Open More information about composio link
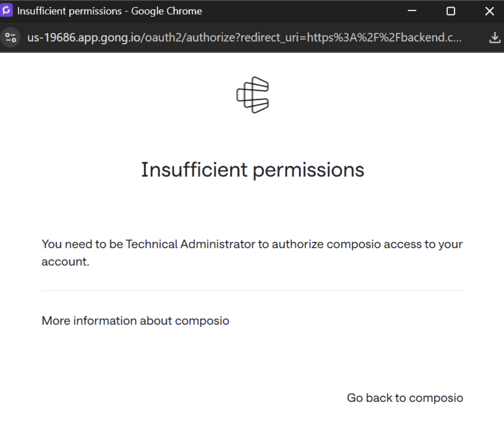The width and height of the screenshot is (504, 426). coord(135,321)
